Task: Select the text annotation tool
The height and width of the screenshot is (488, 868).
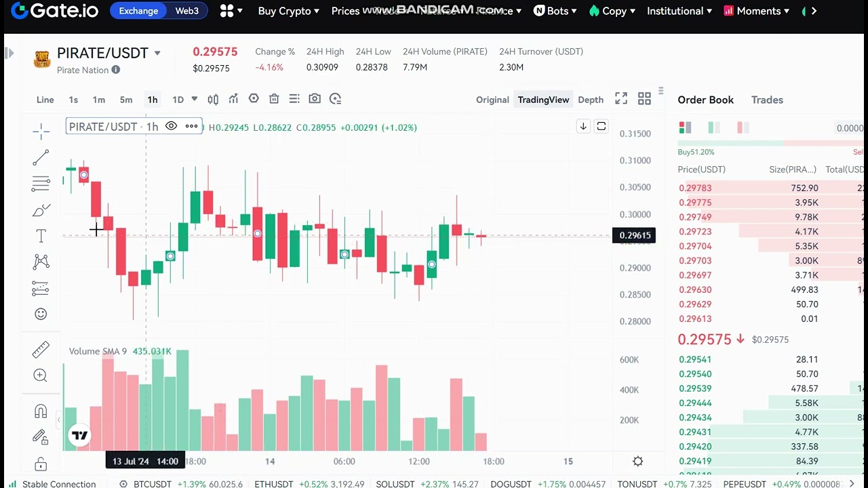Action: [x=41, y=236]
